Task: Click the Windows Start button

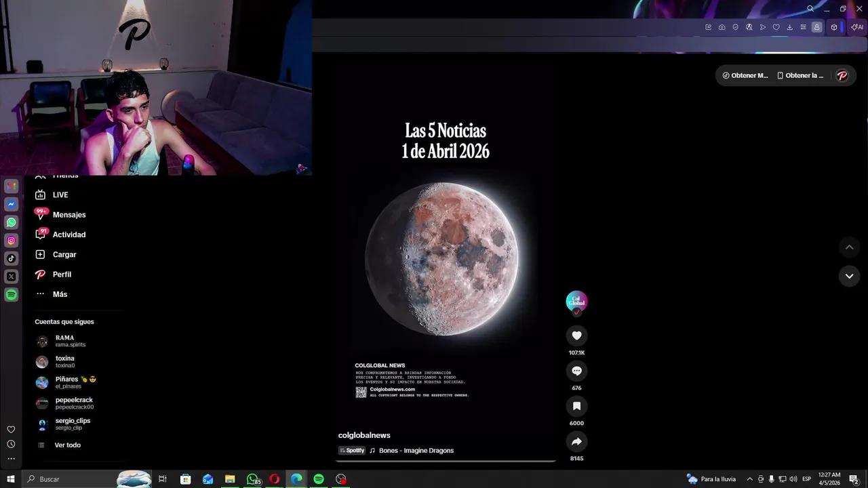Action: coord(11,479)
